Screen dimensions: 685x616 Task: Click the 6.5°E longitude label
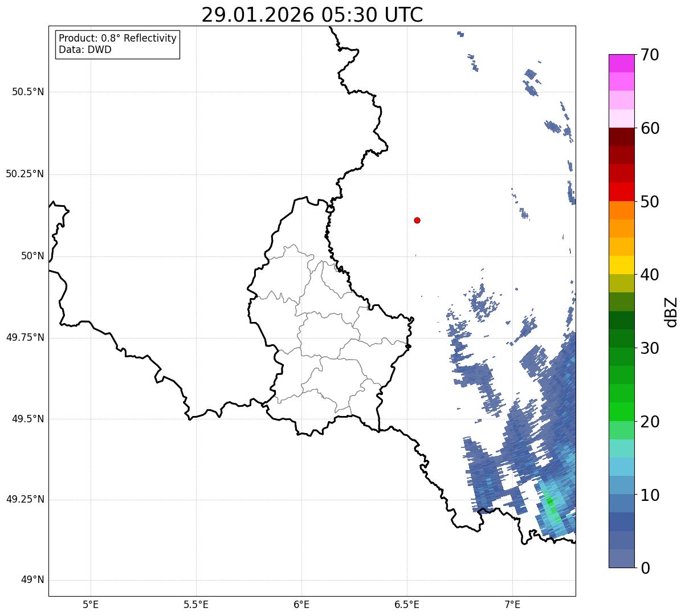(x=407, y=604)
